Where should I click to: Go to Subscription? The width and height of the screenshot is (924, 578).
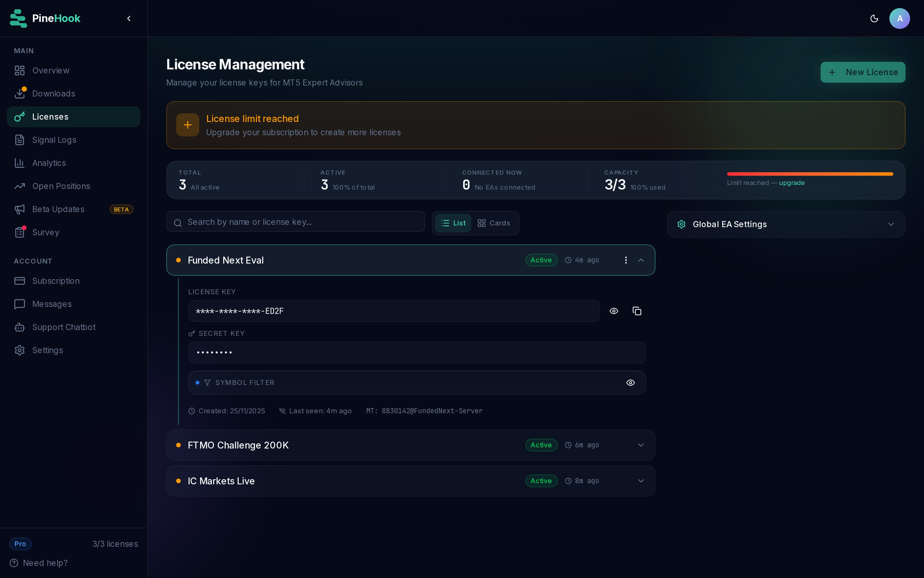click(74, 281)
